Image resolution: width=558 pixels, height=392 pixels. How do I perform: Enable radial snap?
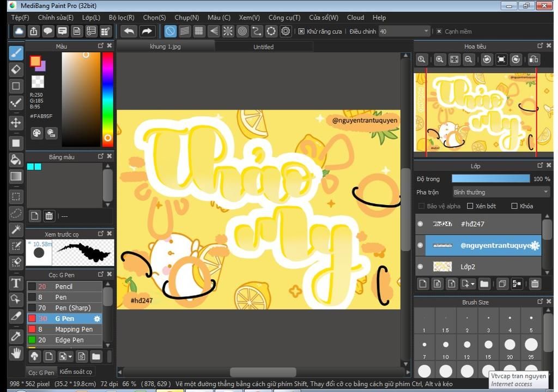(x=228, y=31)
